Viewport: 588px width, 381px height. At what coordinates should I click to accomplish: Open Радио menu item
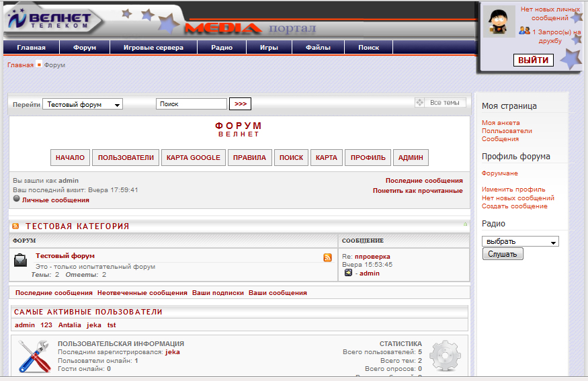(222, 48)
